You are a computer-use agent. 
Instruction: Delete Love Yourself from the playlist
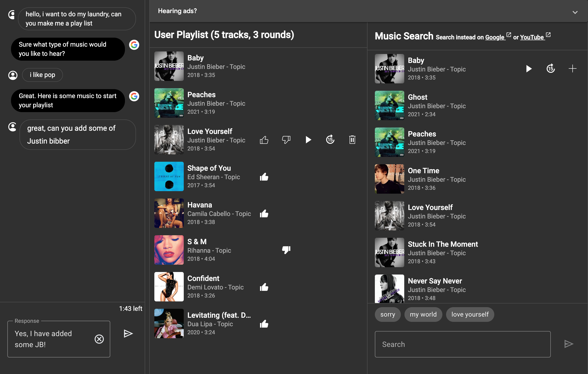352,140
